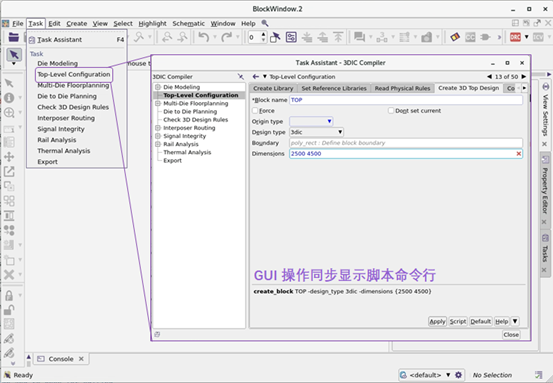Click the Apply button
The width and height of the screenshot is (553, 383).
(x=437, y=321)
